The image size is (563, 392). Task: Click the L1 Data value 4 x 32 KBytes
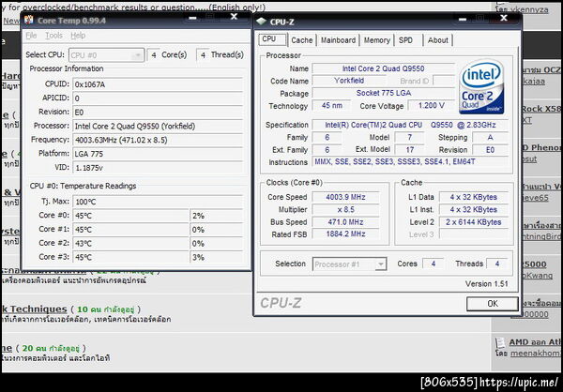pyautogui.click(x=474, y=197)
